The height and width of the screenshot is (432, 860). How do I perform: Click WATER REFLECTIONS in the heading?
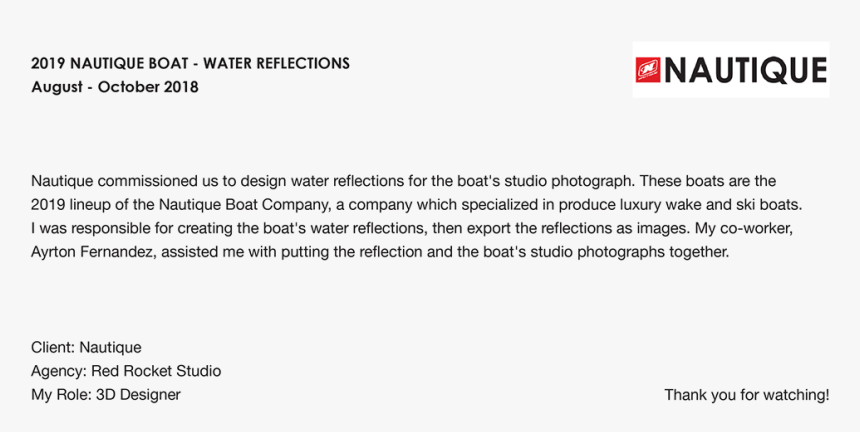tap(276, 64)
